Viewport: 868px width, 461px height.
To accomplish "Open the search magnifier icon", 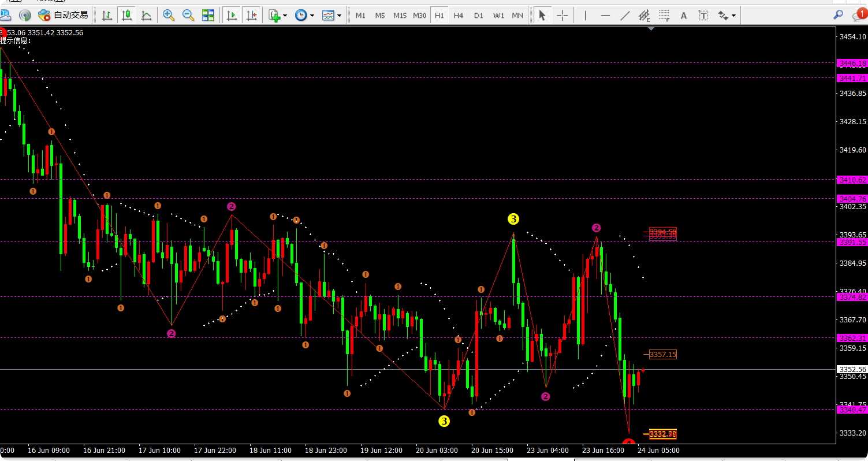I will [838, 15].
